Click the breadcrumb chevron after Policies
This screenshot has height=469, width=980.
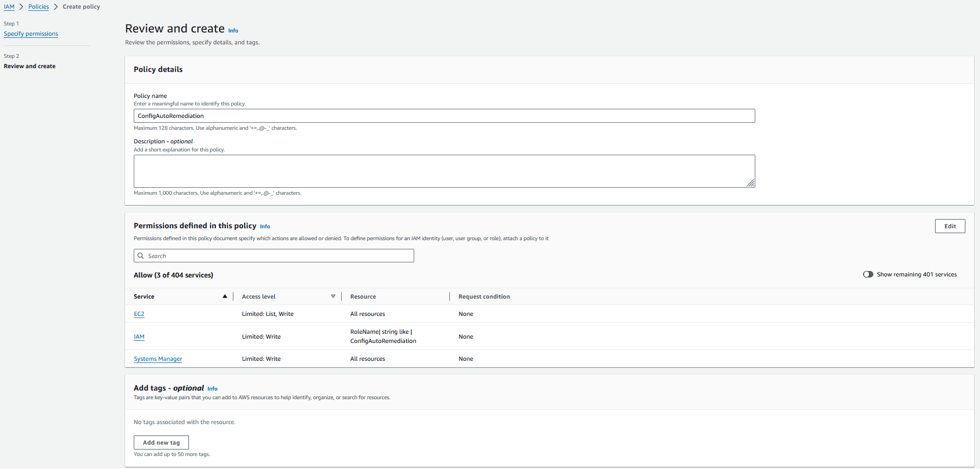[56, 6]
